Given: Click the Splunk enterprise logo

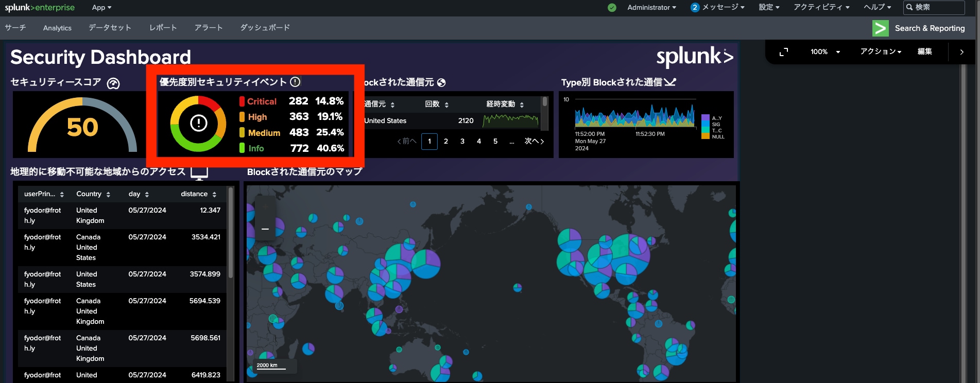Looking at the screenshot, I should 40,7.
